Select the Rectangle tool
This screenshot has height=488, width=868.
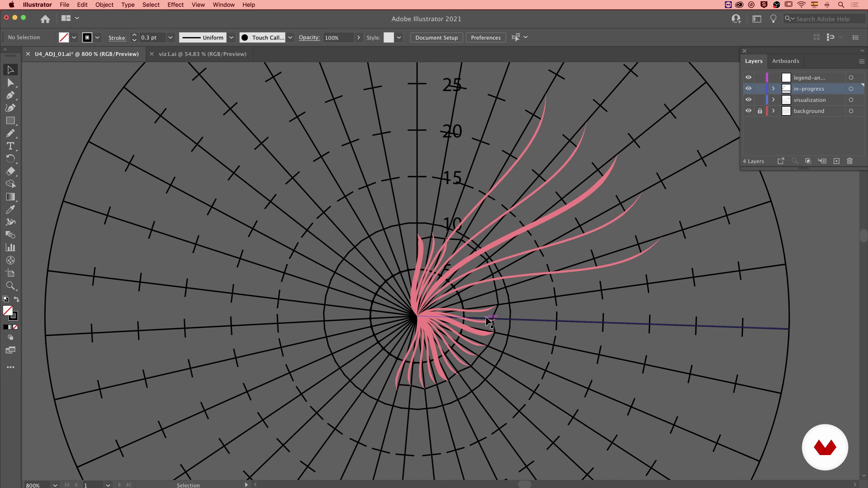tap(10, 121)
